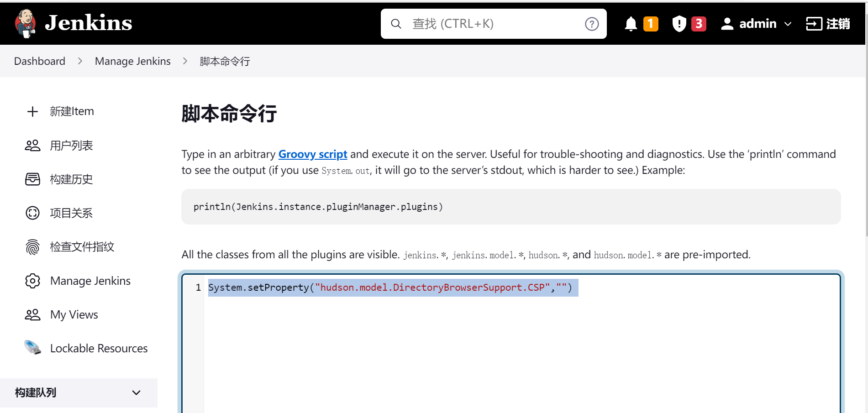Screen dimensions: 868x413
Task: Click the plus icon for 新建Item
Action: pyautogui.click(x=32, y=112)
